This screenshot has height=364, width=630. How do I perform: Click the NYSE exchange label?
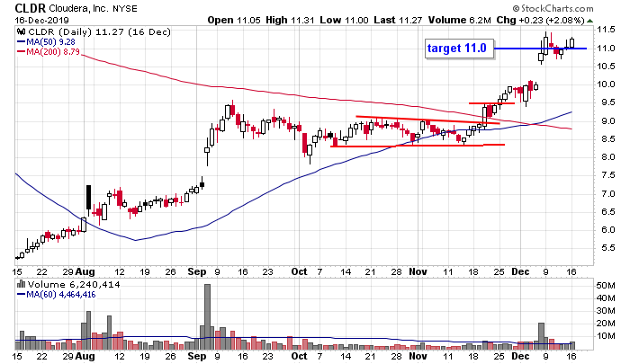(125, 8)
